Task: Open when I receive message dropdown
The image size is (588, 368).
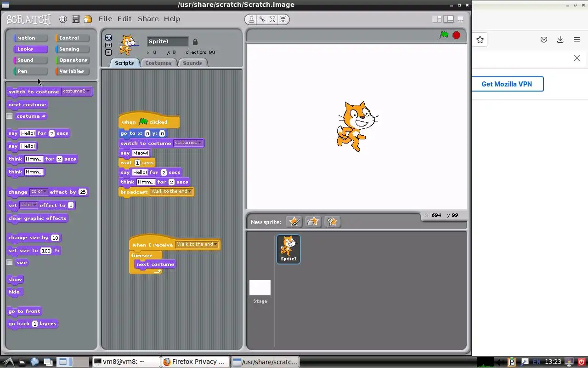Action: 197,244
